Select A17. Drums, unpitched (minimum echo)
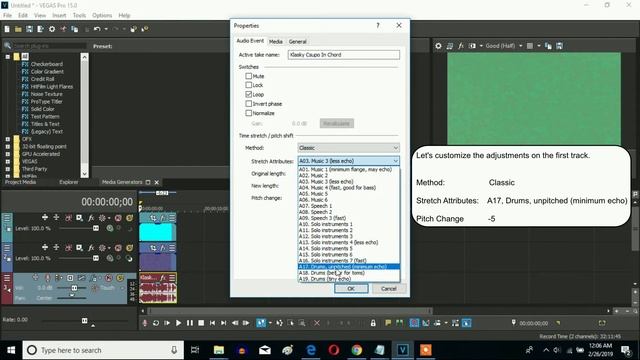 (349, 267)
